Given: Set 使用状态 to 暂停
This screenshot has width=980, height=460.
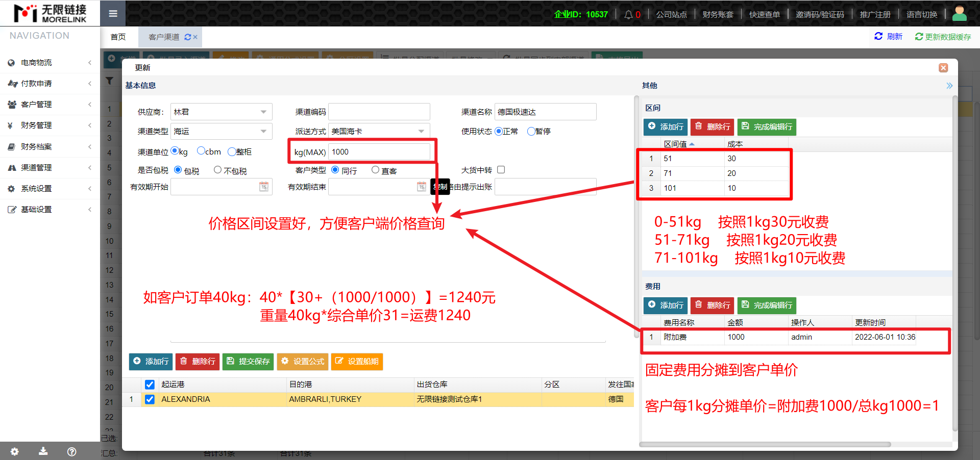Looking at the screenshot, I should 531,131.
